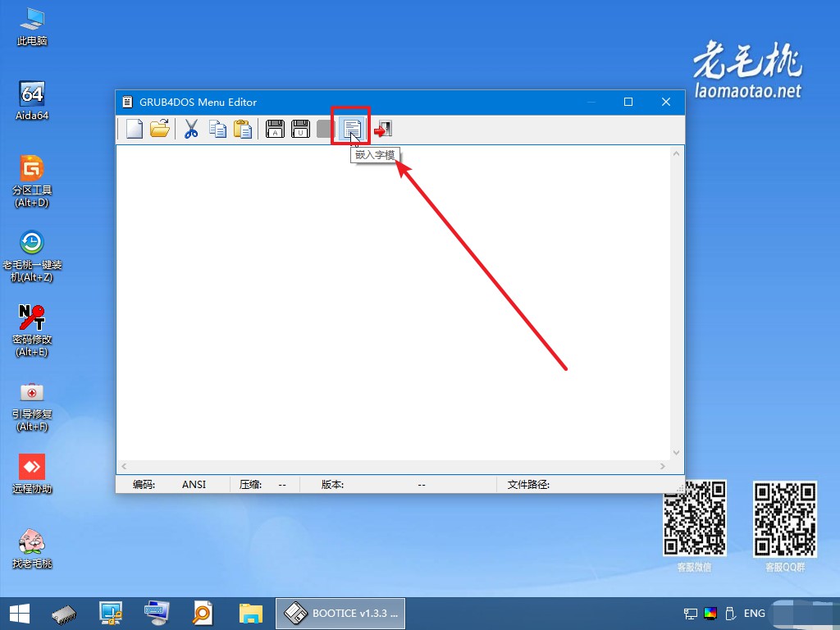840x630 pixels.
Task: Switch ENG input language indicator
Action: pos(755,614)
